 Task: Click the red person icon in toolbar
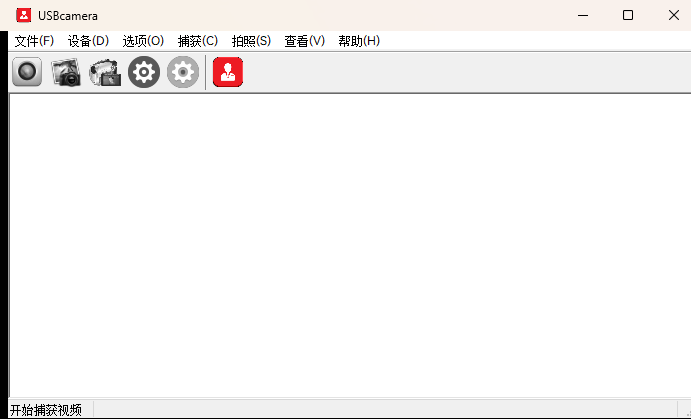[228, 72]
